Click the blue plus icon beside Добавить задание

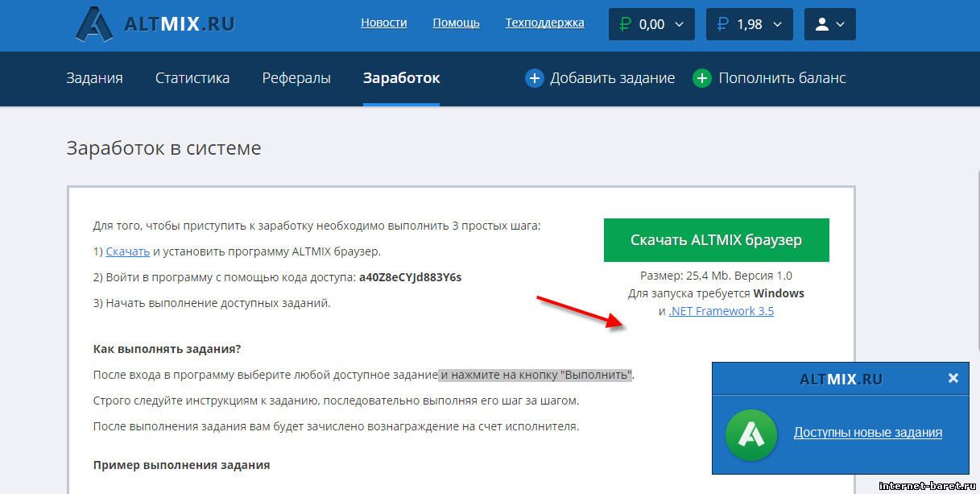[x=535, y=78]
